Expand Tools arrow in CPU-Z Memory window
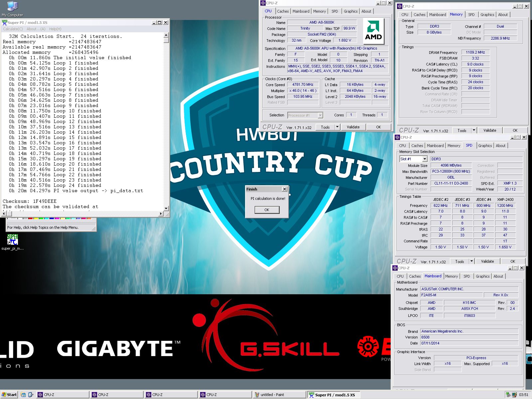532x399 pixels. coord(474,130)
